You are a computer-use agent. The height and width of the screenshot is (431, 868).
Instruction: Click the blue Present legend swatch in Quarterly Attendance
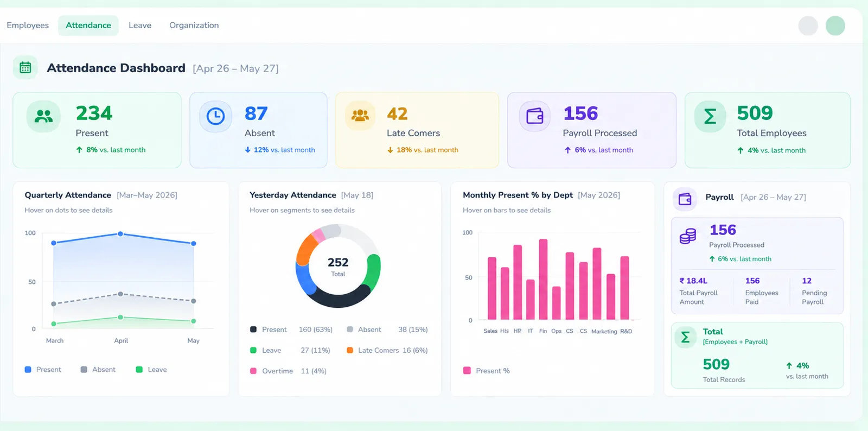point(28,370)
